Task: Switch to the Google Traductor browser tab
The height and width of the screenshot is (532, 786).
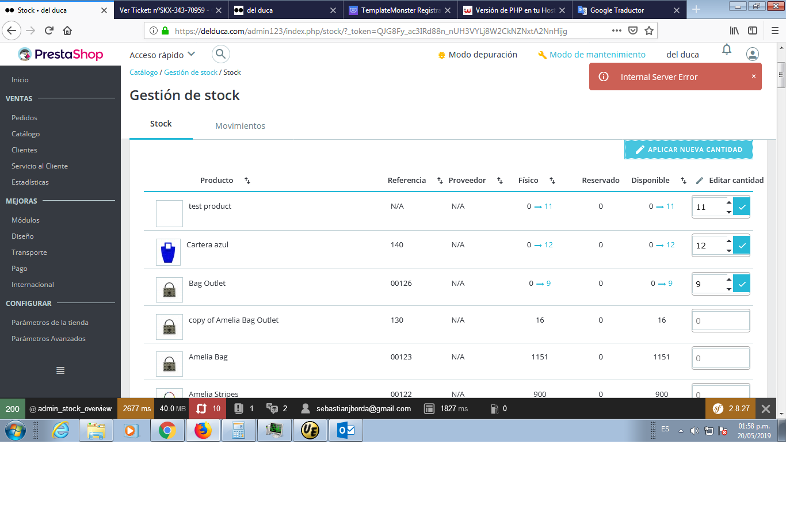Action: pyautogui.click(x=629, y=10)
